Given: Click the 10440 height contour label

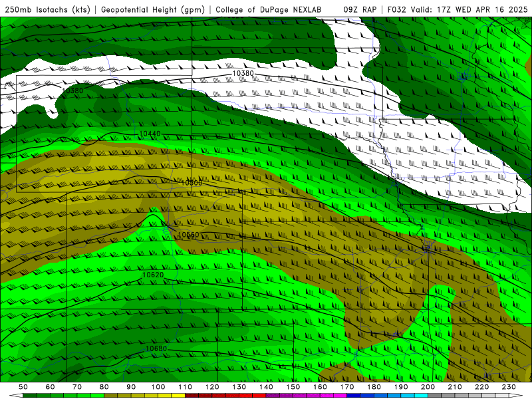Looking at the screenshot, I should coord(150,134).
